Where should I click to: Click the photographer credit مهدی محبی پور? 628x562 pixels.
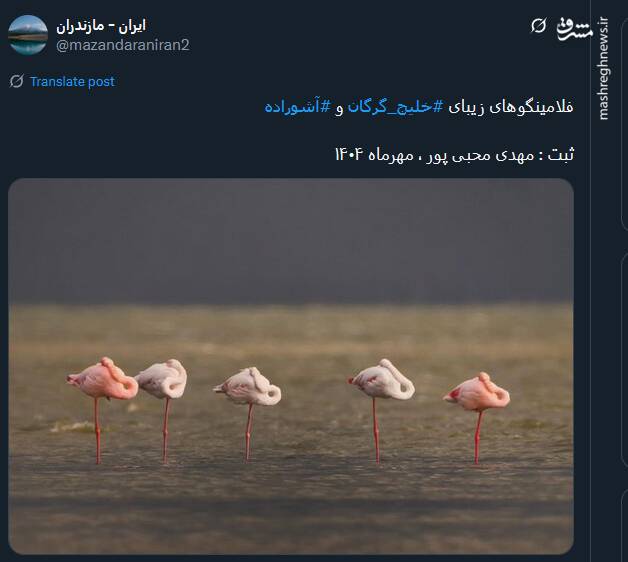[480, 155]
